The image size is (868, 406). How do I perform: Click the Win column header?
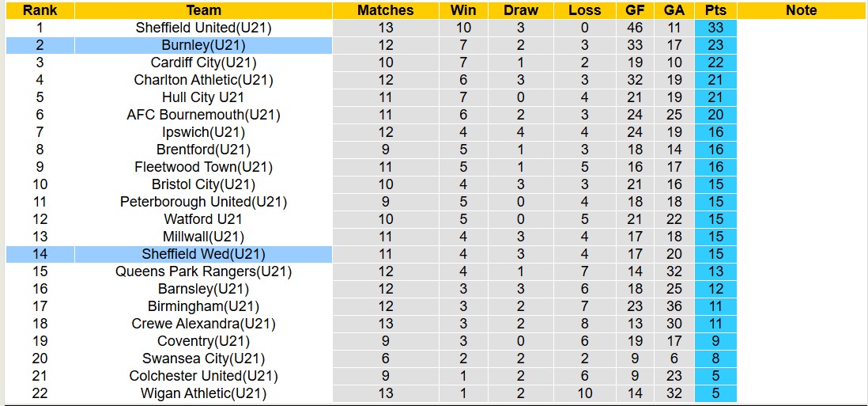coord(463,10)
